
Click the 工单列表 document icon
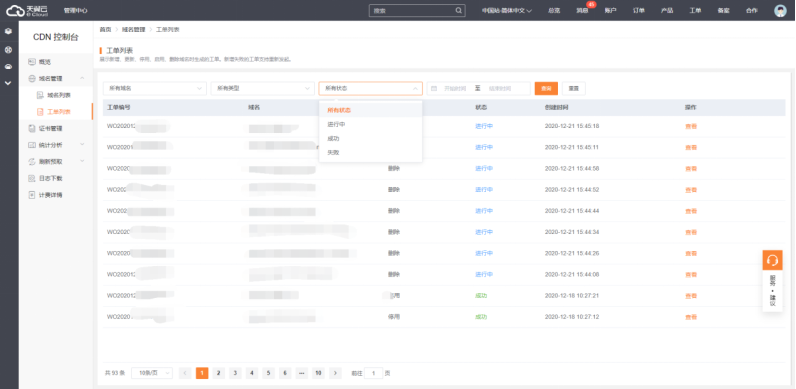41,112
